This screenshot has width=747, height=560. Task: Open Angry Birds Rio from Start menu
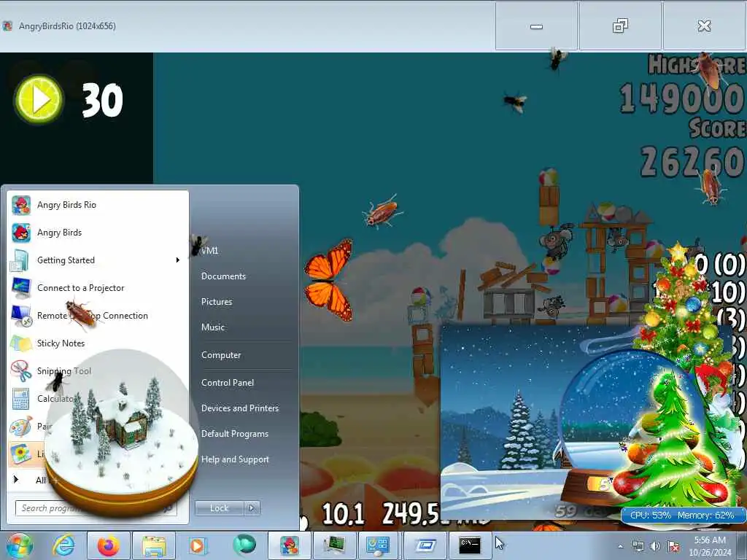[98, 205]
